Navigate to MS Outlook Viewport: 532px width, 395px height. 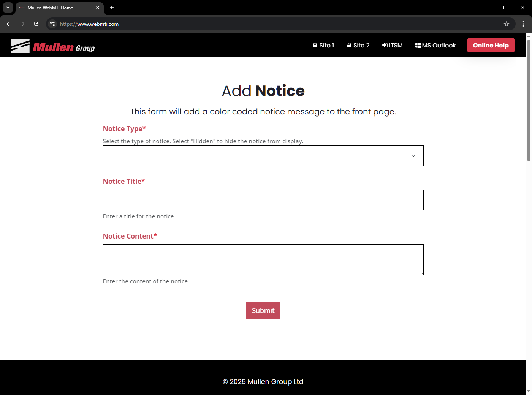click(x=435, y=45)
